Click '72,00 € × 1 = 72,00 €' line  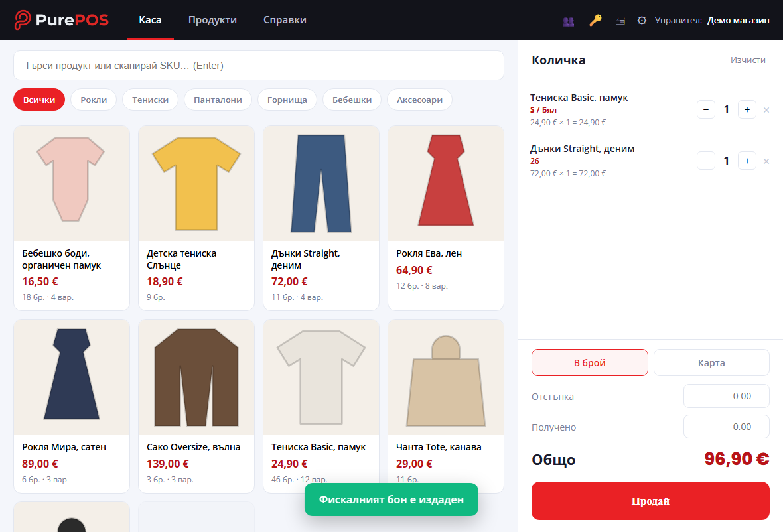568,174
